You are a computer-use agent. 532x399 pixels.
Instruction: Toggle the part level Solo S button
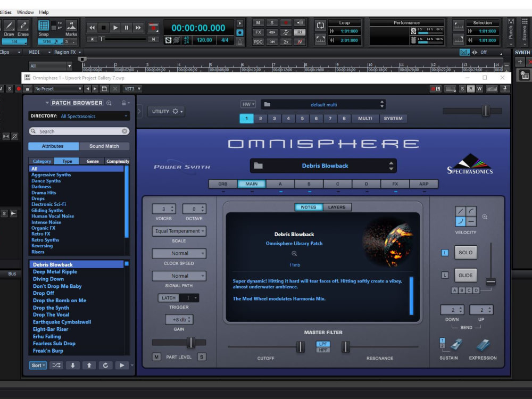[202, 357]
